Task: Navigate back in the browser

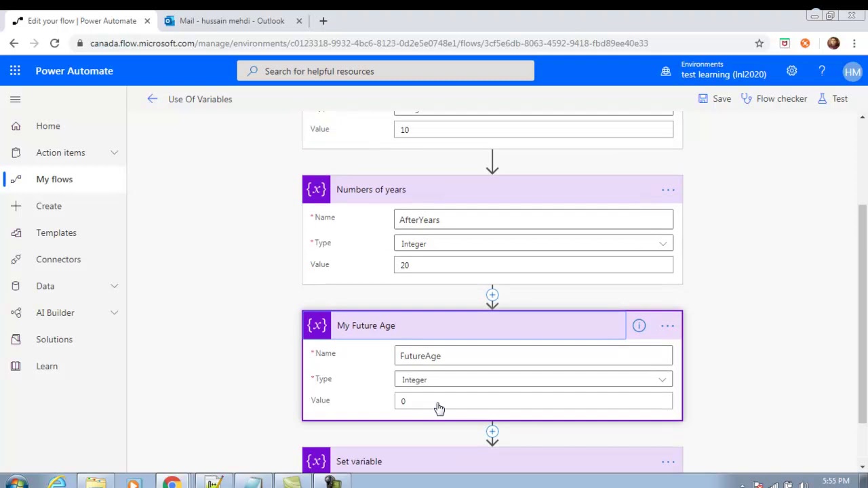Action: (x=14, y=43)
